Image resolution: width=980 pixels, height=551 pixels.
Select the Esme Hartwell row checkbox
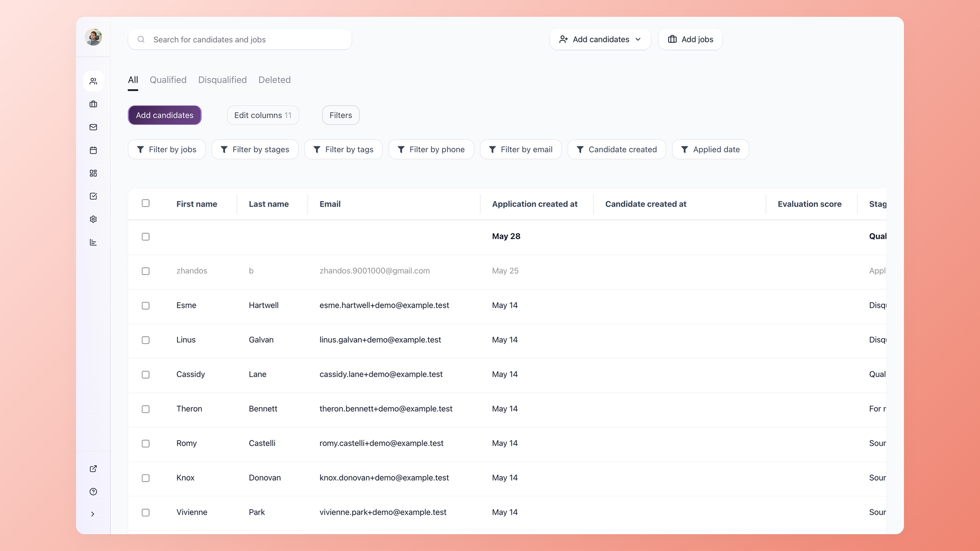pos(145,306)
